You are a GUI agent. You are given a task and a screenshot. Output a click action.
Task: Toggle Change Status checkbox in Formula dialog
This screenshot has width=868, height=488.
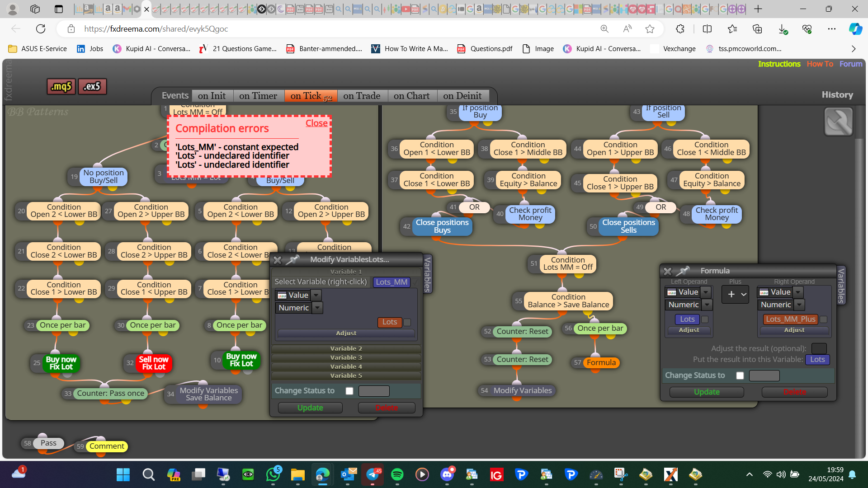point(740,375)
